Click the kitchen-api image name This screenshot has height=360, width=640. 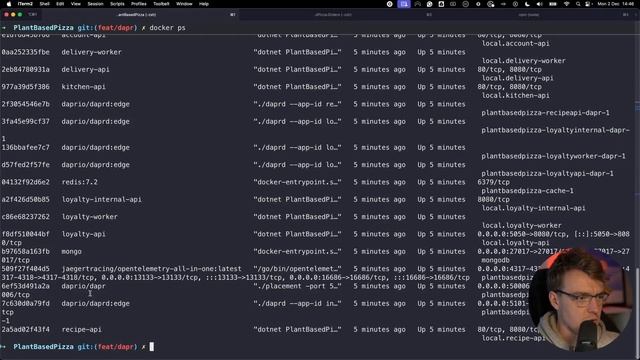click(x=83, y=87)
